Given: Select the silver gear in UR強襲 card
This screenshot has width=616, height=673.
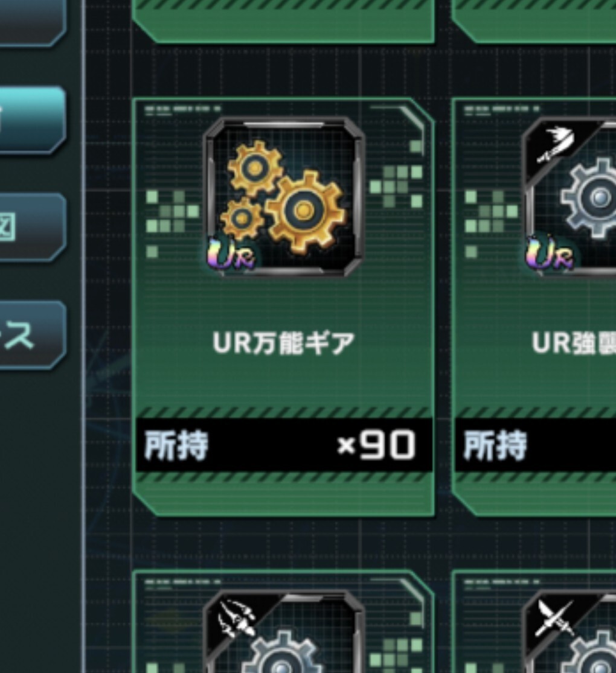Looking at the screenshot, I should tap(589, 199).
